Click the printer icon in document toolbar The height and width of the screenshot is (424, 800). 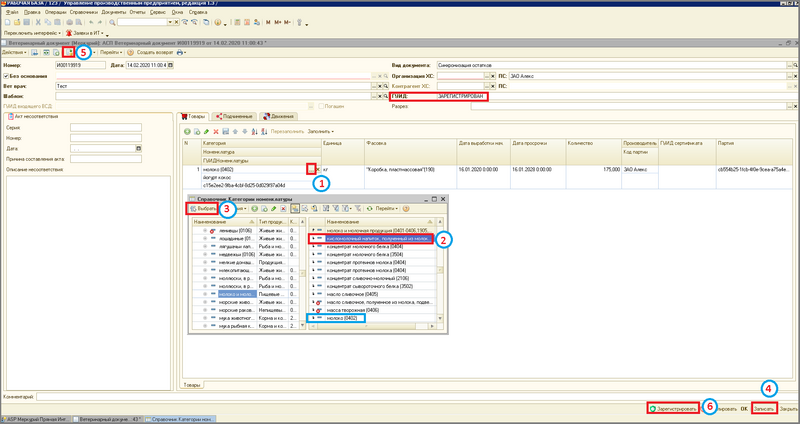[x=179, y=52]
